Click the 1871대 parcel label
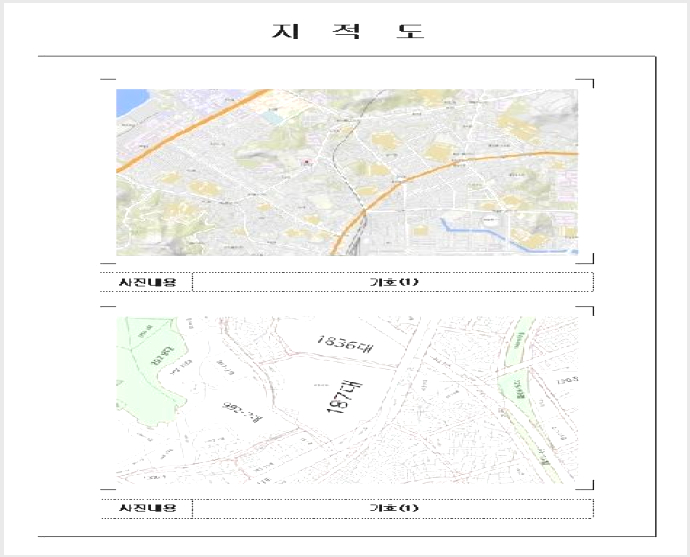The image size is (690, 557). click(345, 397)
